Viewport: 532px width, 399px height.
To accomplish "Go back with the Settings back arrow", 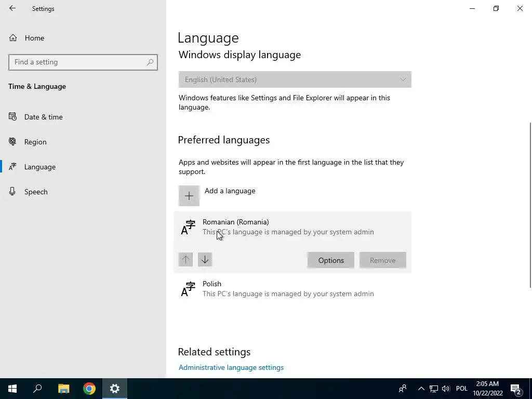I will (x=12, y=8).
